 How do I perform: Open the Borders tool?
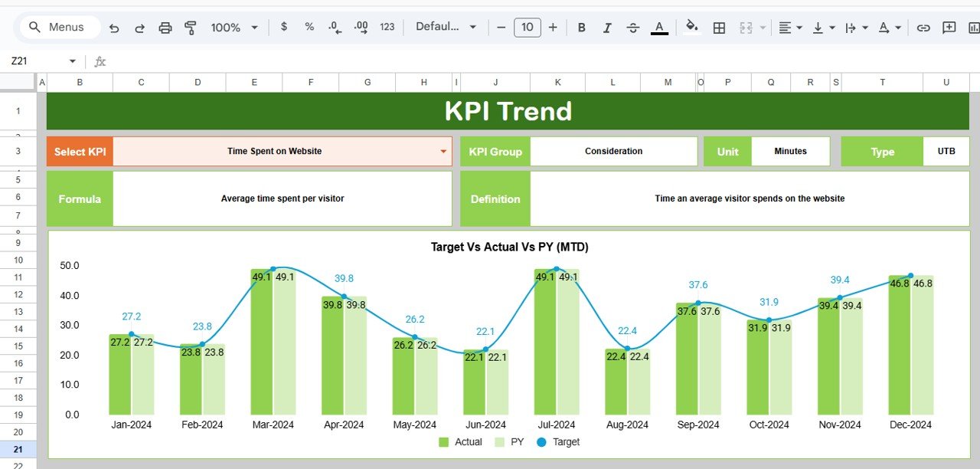[x=719, y=28]
